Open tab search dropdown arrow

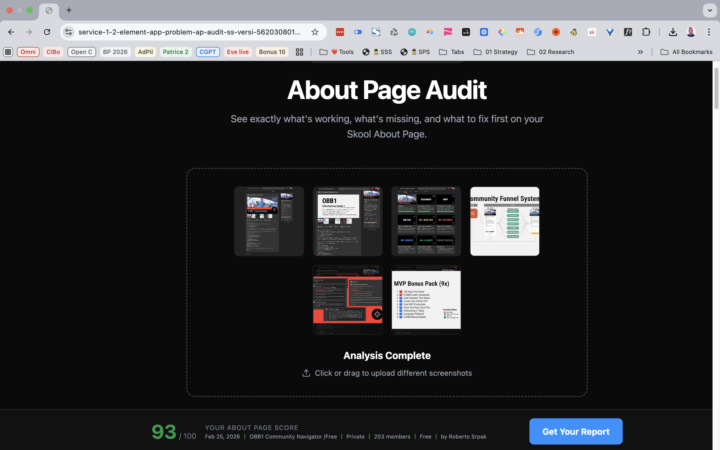709,10
